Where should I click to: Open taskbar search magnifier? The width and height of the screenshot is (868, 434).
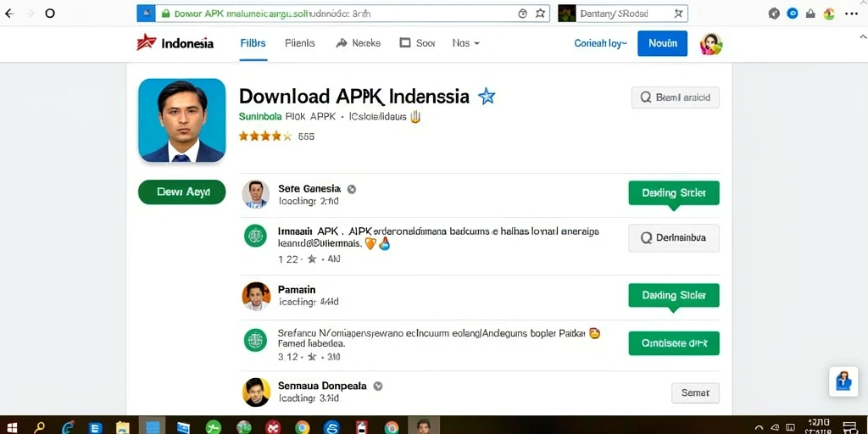tap(39, 427)
